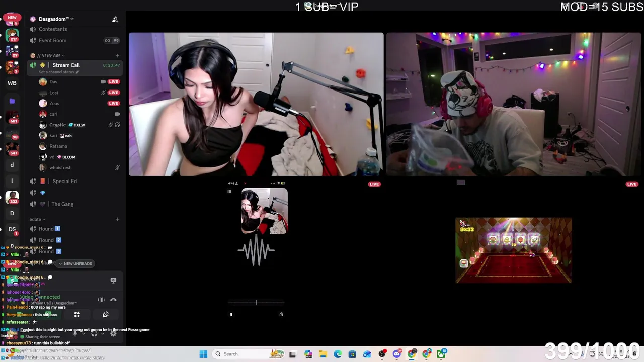Click the LIVE badge next to Das
644x362 pixels.
tap(113, 81)
